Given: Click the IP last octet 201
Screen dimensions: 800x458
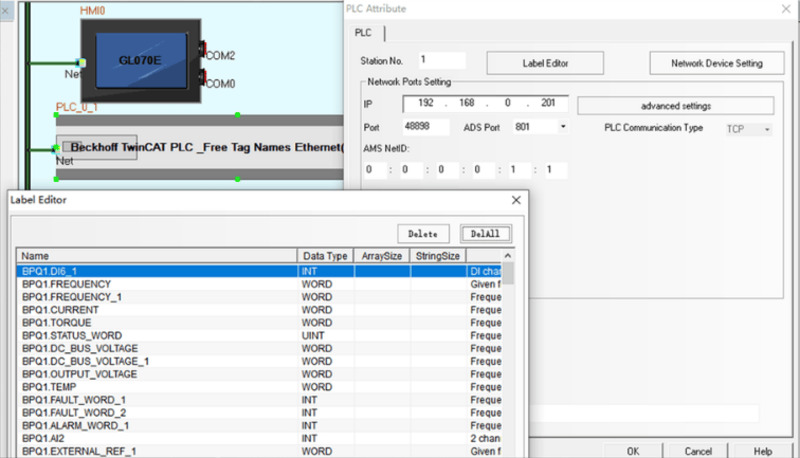Looking at the screenshot, I should point(548,103).
